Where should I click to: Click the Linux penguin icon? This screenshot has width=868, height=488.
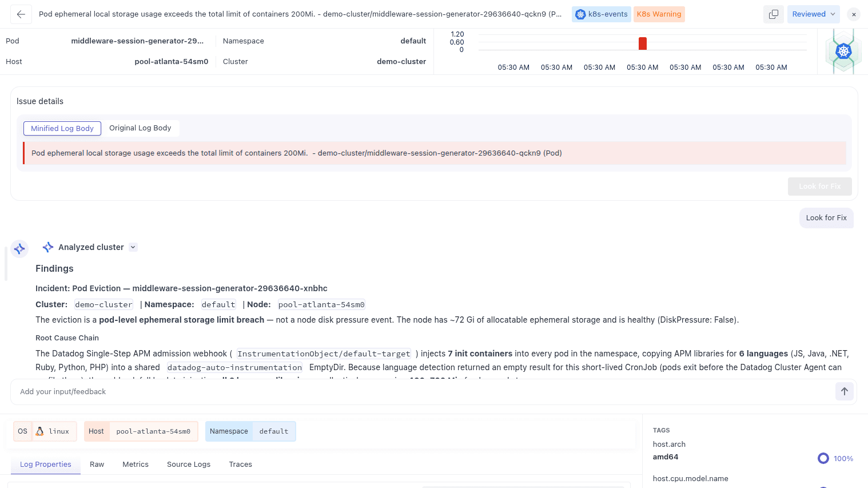[39, 431]
